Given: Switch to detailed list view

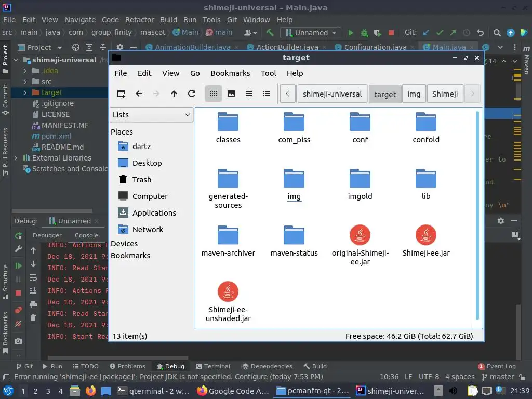Looking at the screenshot, I should pos(267,94).
